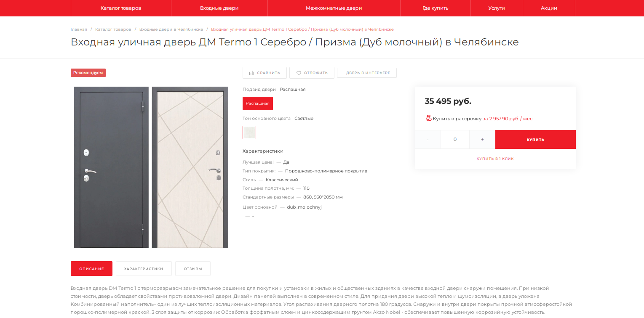Open the installment offer за 2 957.90 руб.
This screenshot has width=644, height=318.
[x=508, y=119]
